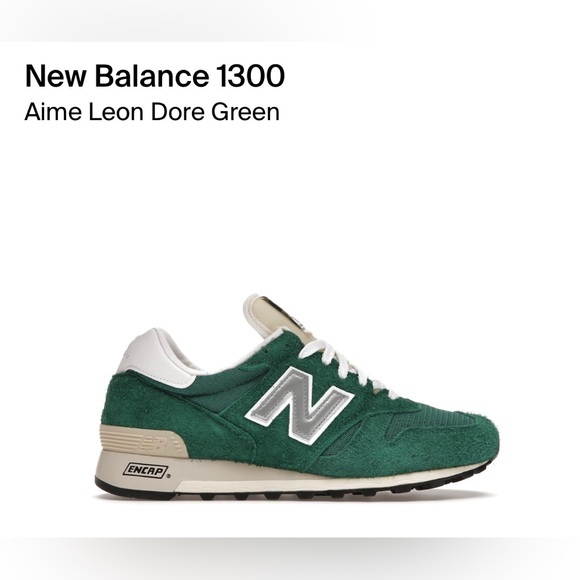This screenshot has height=580, width=580.
Task: Click the silver N logo on shoe
Action: 299,405
